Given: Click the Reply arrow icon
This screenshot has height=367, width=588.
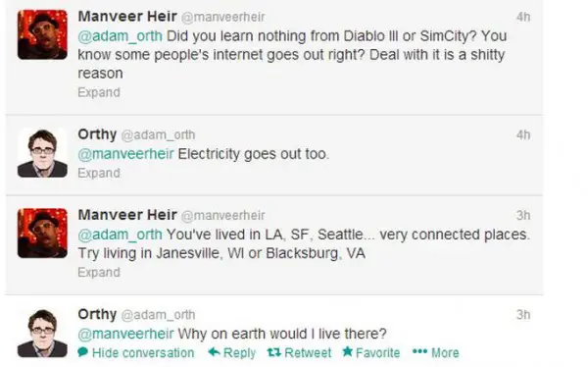Looking at the screenshot, I should click(214, 352).
